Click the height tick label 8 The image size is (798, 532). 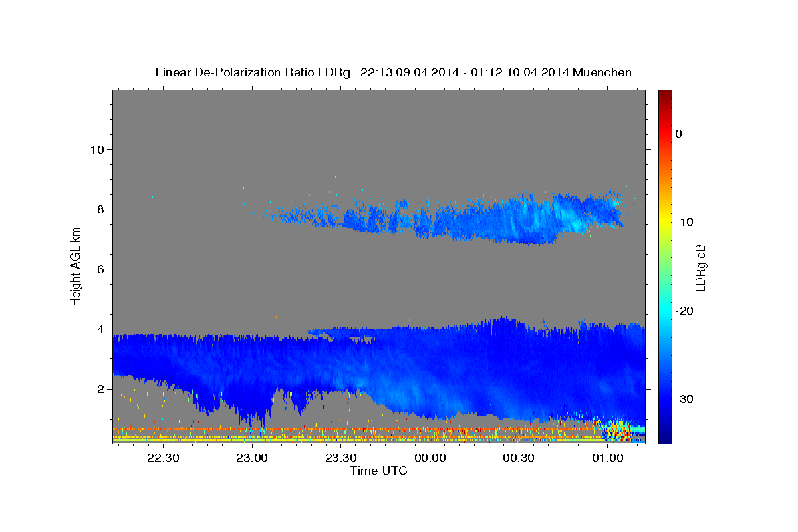[x=99, y=209]
